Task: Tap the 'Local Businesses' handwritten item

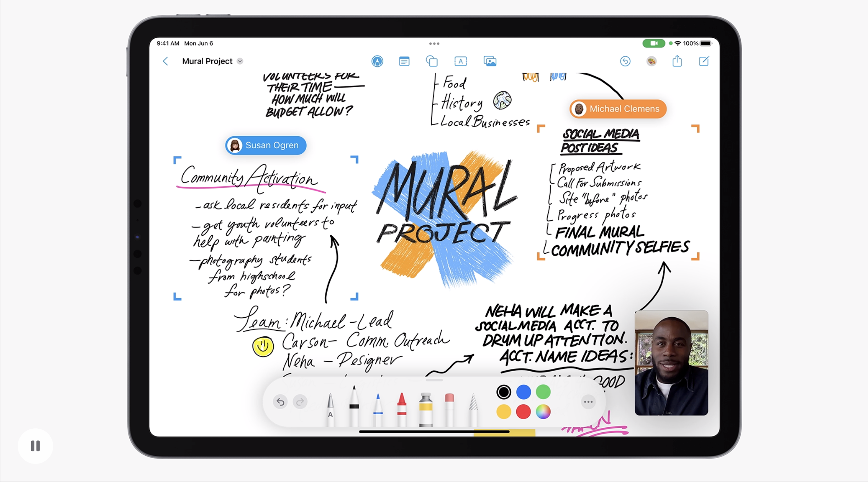Action: (485, 121)
